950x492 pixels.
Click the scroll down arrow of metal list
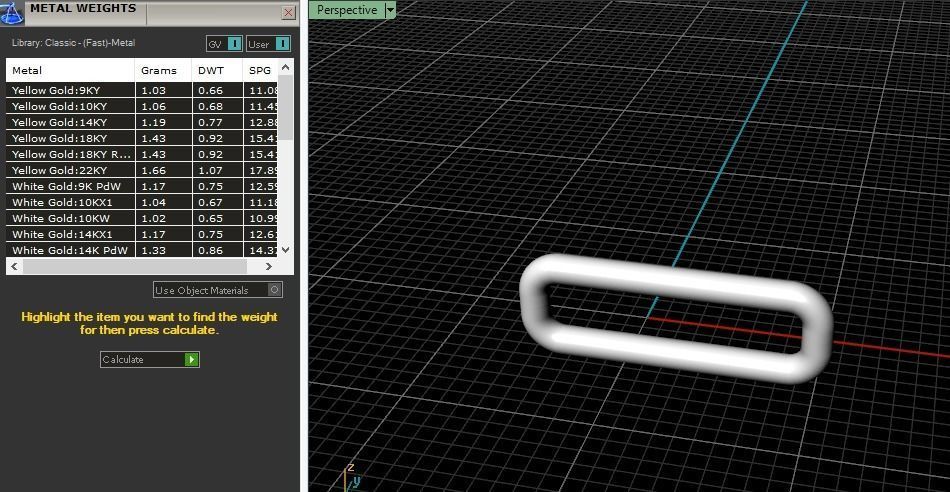point(285,250)
